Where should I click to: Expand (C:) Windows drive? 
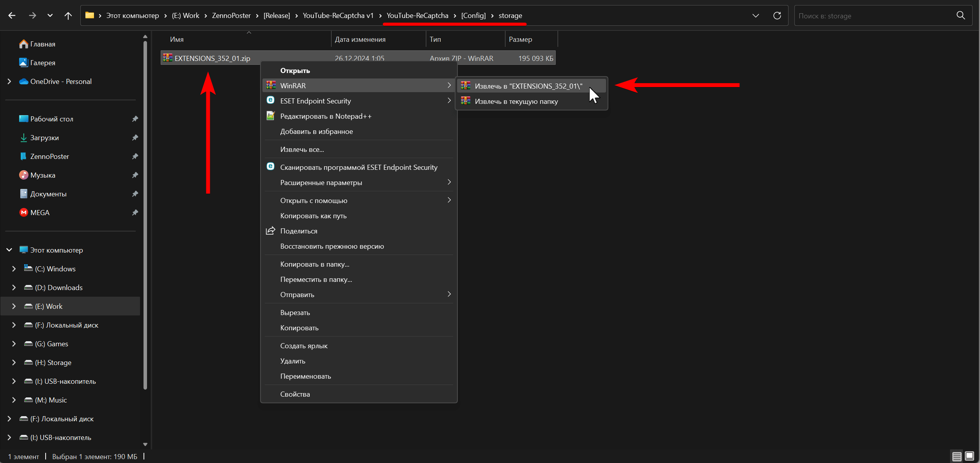pyautogui.click(x=14, y=269)
